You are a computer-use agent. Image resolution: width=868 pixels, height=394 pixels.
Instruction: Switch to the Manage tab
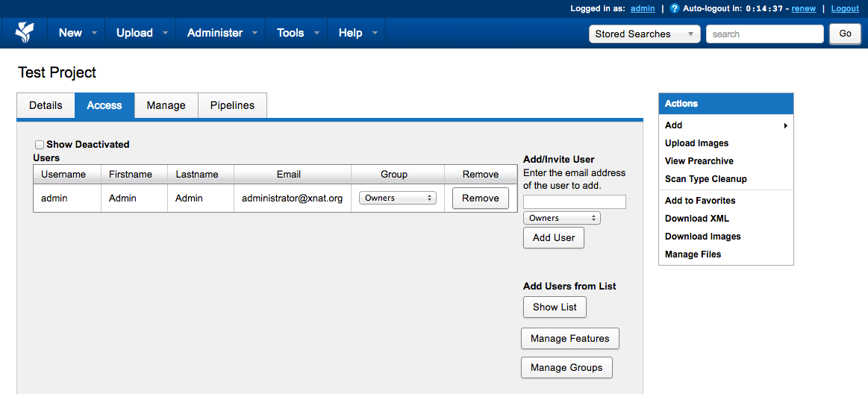(x=166, y=105)
